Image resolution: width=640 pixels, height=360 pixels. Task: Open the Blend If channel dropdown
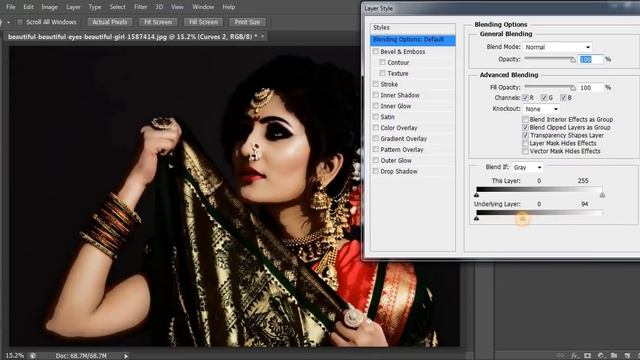527,167
